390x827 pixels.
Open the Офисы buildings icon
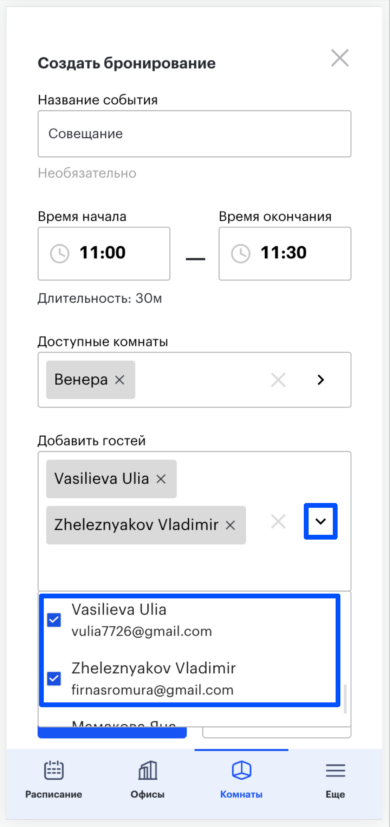click(x=148, y=771)
